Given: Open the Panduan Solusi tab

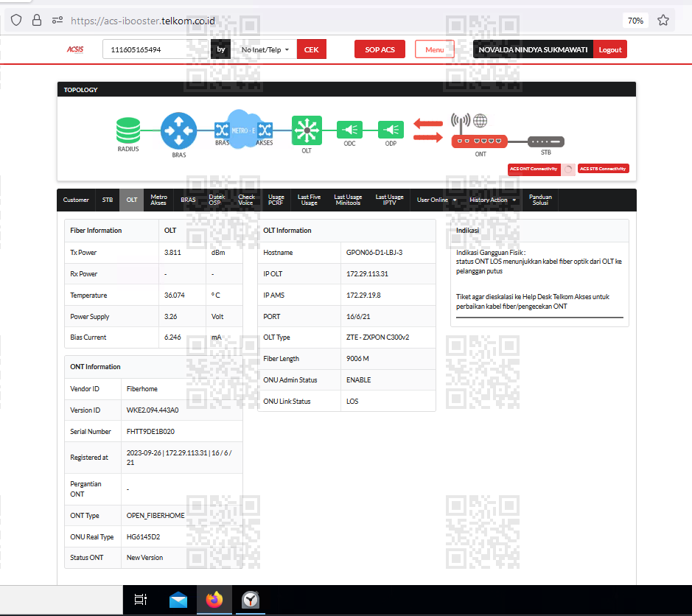Looking at the screenshot, I should pyautogui.click(x=540, y=200).
